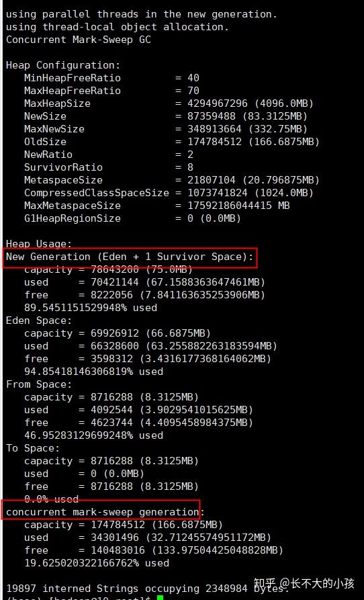Click the 19.625020322166762% used line

[x=97, y=563]
